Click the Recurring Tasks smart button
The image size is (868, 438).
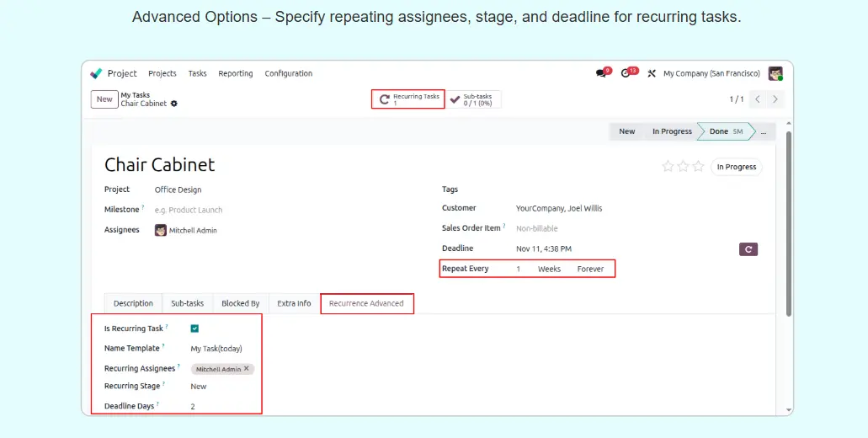coord(408,99)
